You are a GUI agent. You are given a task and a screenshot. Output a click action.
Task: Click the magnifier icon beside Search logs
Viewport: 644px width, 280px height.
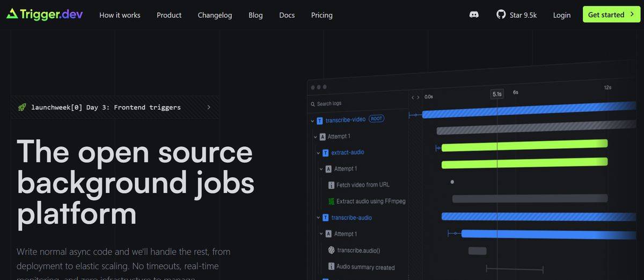(x=313, y=104)
